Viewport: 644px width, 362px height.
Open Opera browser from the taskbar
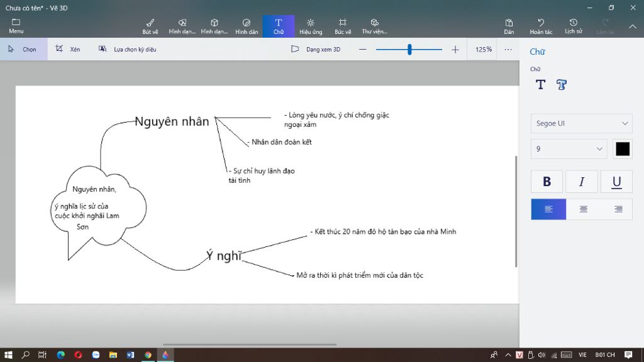(x=78, y=354)
